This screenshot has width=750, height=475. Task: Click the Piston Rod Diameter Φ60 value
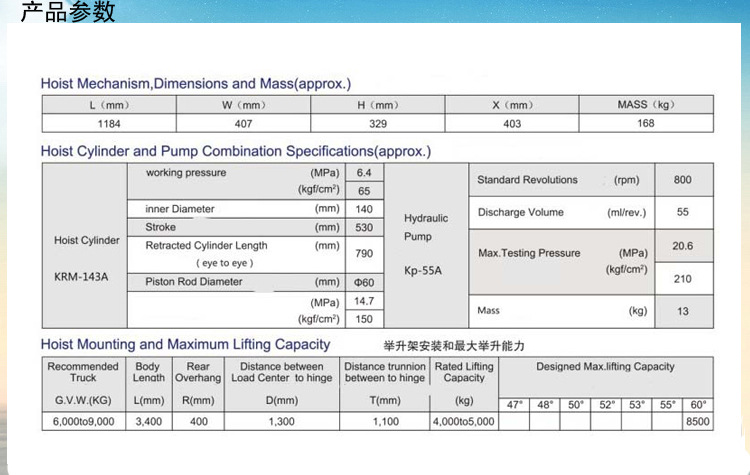tap(363, 283)
